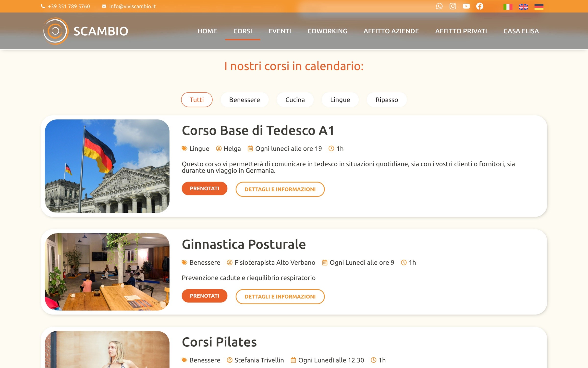Click PRENOTATI for Corso Base di Tedesco
Screen dimensions: 588x368
click(204, 188)
